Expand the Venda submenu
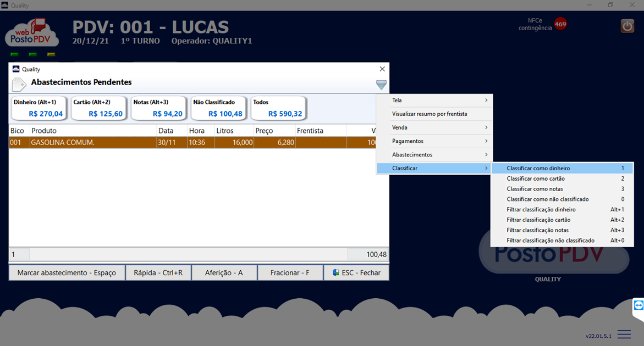The image size is (644, 346). tap(434, 127)
